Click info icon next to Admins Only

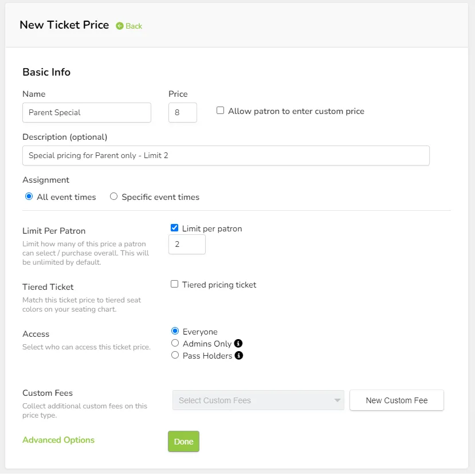tap(238, 343)
